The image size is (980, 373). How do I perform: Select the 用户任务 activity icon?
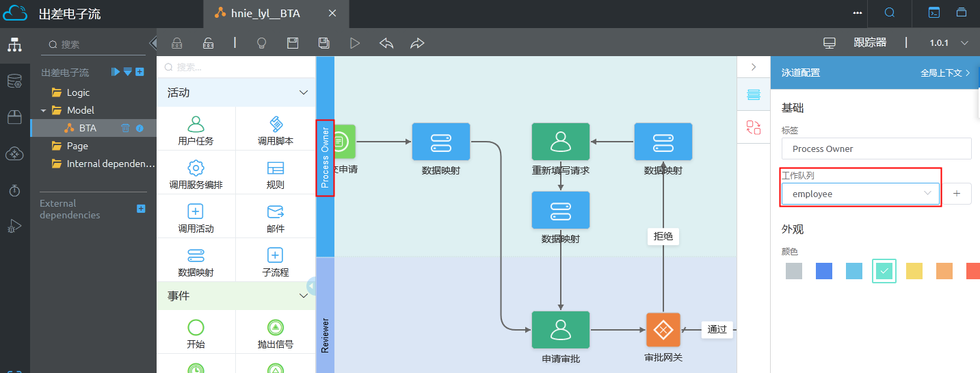pyautogui.click(x=196, y=125)
